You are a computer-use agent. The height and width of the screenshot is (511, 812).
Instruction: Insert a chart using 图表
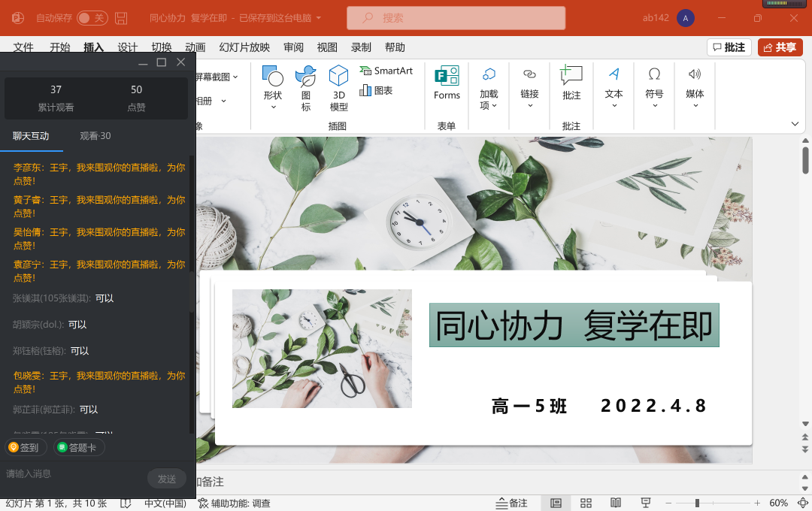pos(376,91)
